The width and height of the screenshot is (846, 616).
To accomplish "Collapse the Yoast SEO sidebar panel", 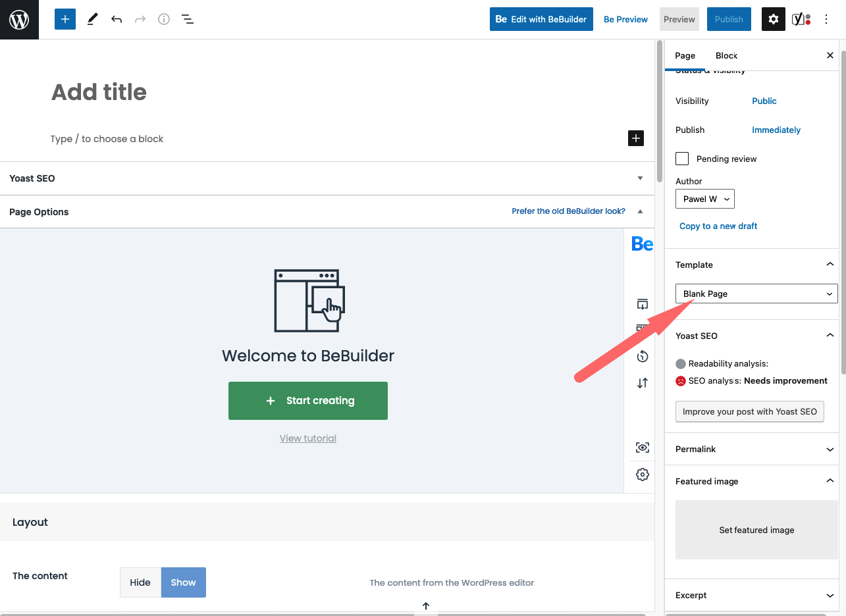I will tap(830, 336).
